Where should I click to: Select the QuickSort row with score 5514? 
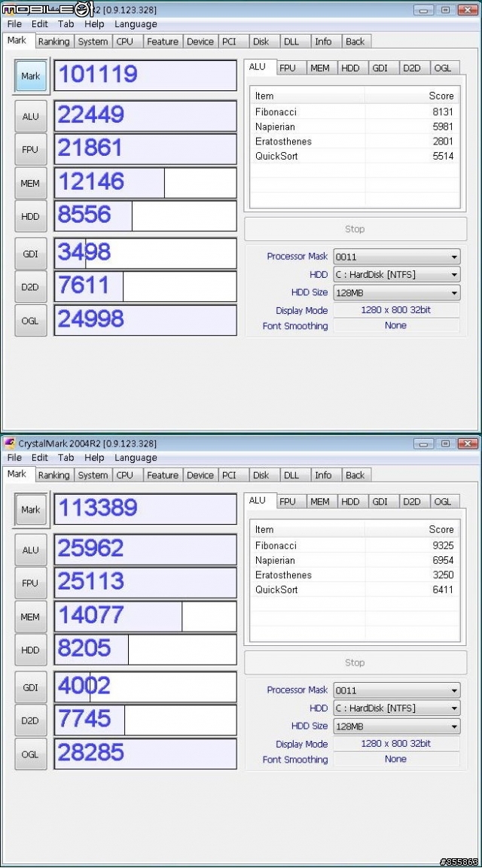coord(355,156)
